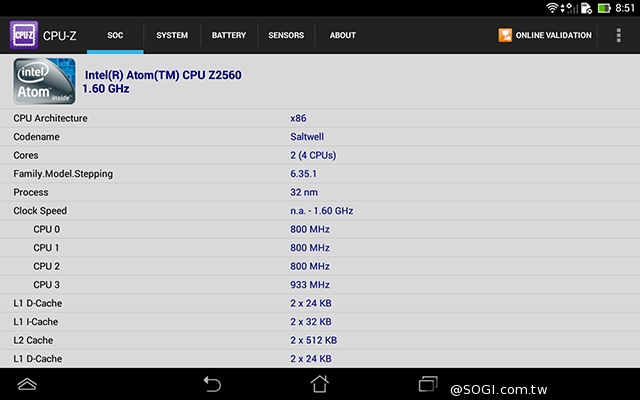Select the Family.Model.Stepping label
Viewport: 640px width, 400px height.
(63, 174)
